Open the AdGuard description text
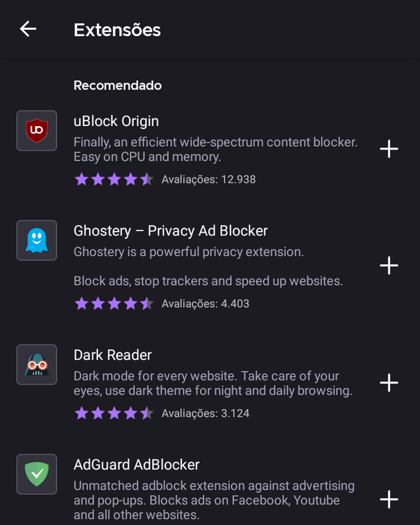Viewport: 420px width, 525px height. tap(214, 500)
